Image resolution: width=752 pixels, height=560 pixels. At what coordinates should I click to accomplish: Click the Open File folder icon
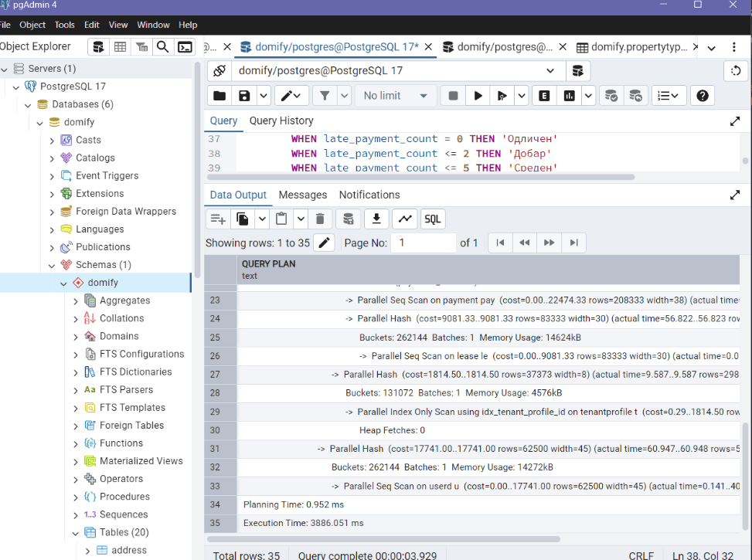(x=219, y=96)
